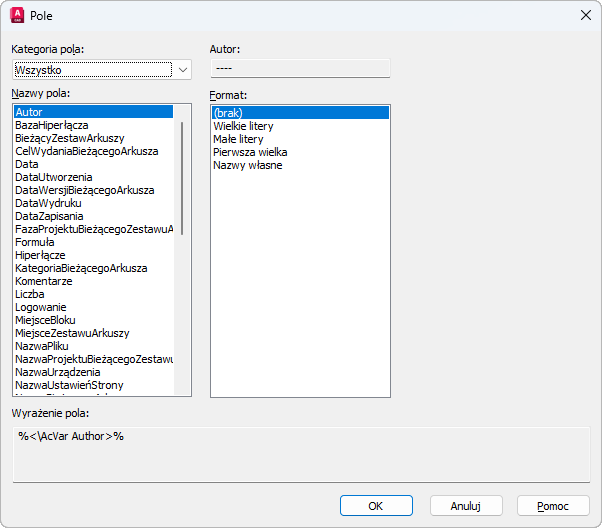Select the Logowanie field entry
Screen dimensions: 602x528
41,307
